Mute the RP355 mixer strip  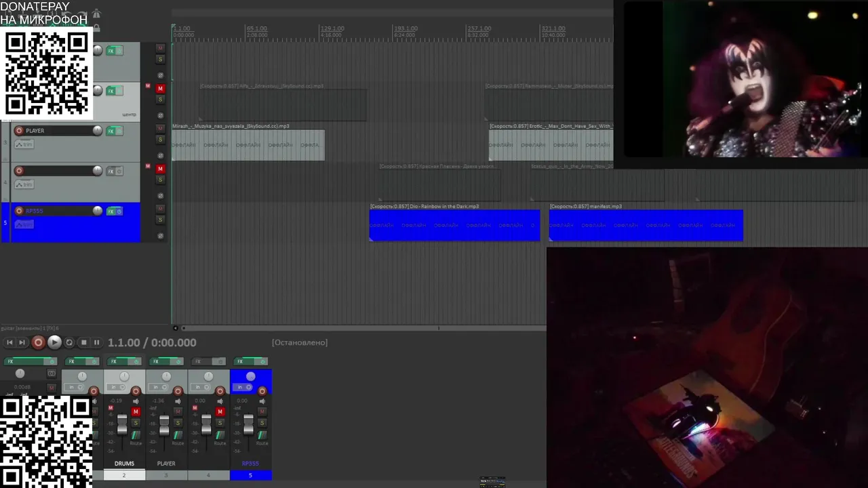(262, 411)
